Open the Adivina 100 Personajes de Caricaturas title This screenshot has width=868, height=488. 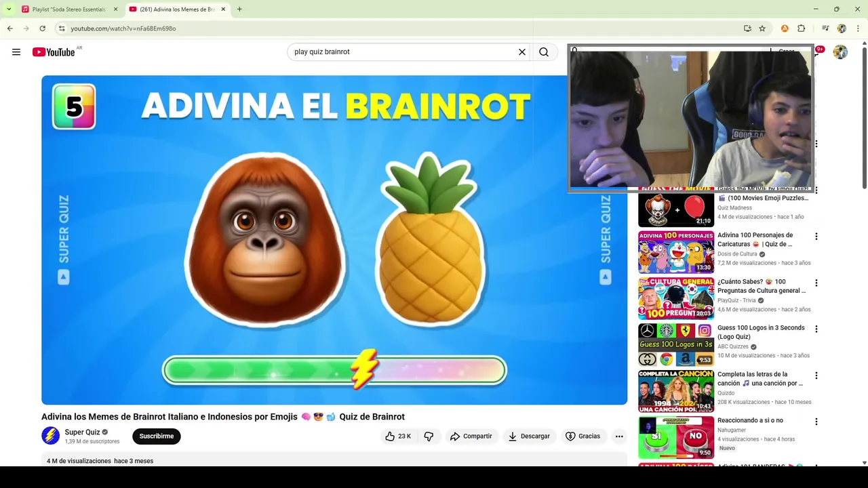[755, 239]
